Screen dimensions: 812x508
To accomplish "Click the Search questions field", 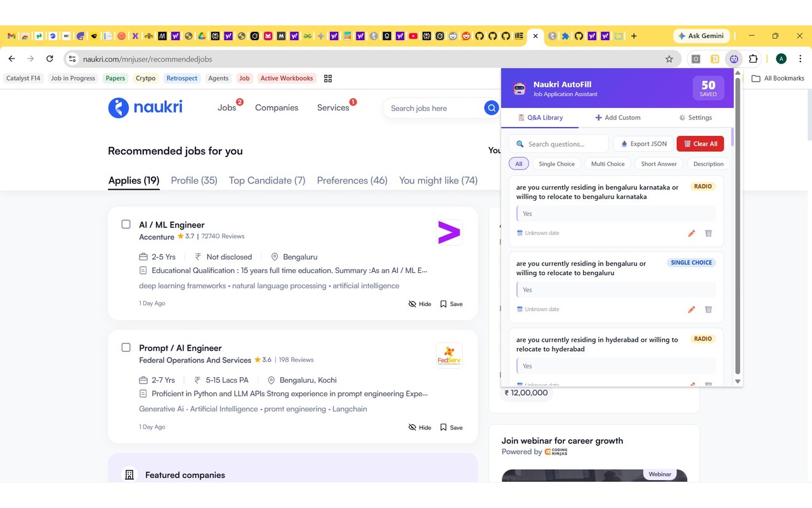I will [559, 144].
